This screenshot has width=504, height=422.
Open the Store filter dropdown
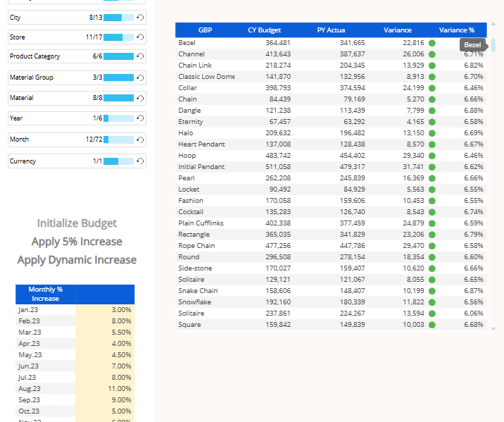click(x=77, y=37)
